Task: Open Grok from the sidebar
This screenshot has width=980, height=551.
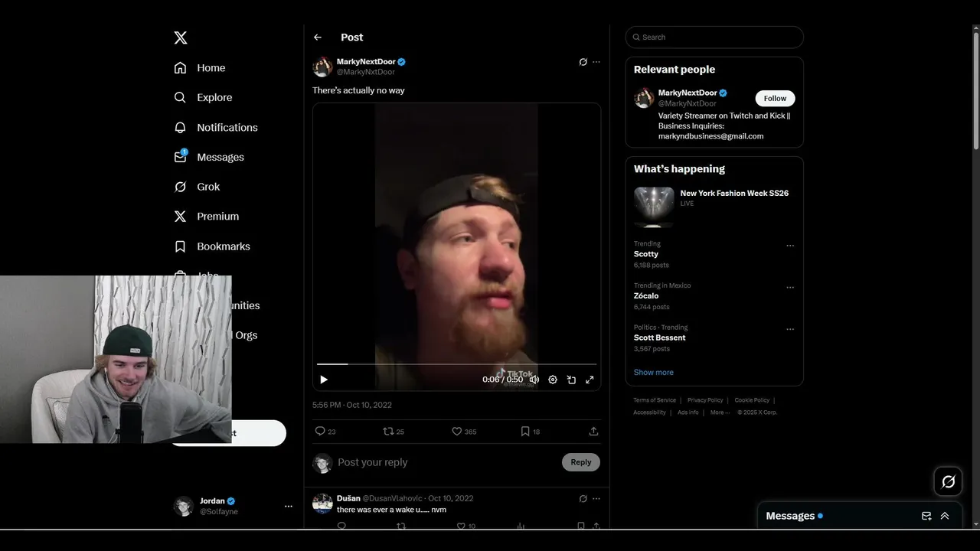Action: [197, 187]
